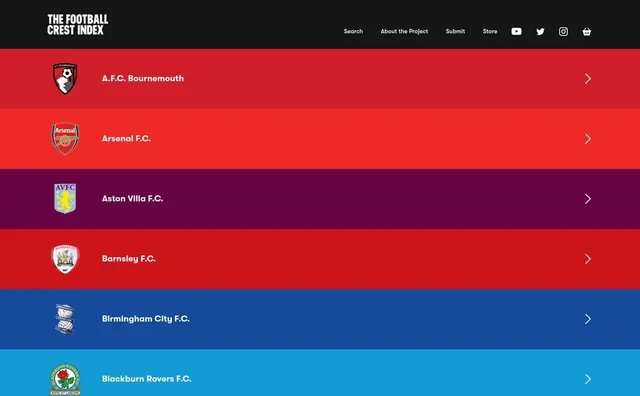Expand the Birmingham City F.C. row chevron
This screenshot has width=640, height=396.
[588, 319]
